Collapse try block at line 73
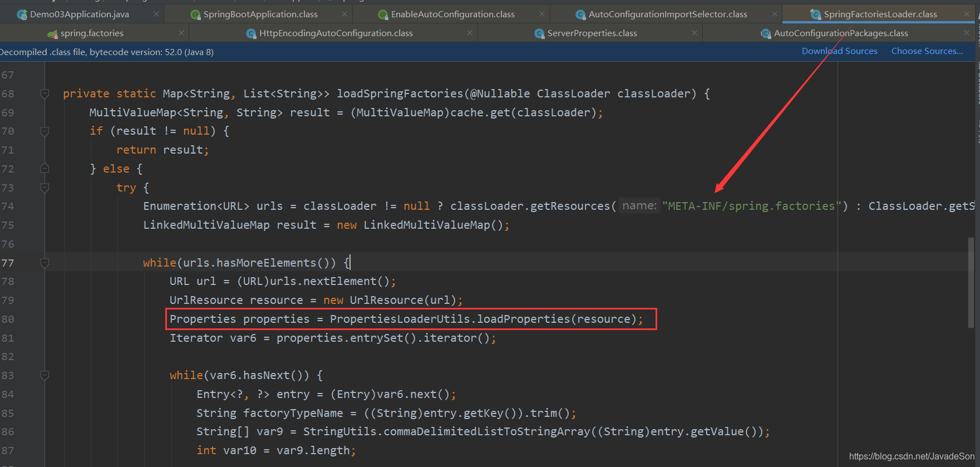Image resolution: width=980 pixels, height=467 pixels. (45, 188)
